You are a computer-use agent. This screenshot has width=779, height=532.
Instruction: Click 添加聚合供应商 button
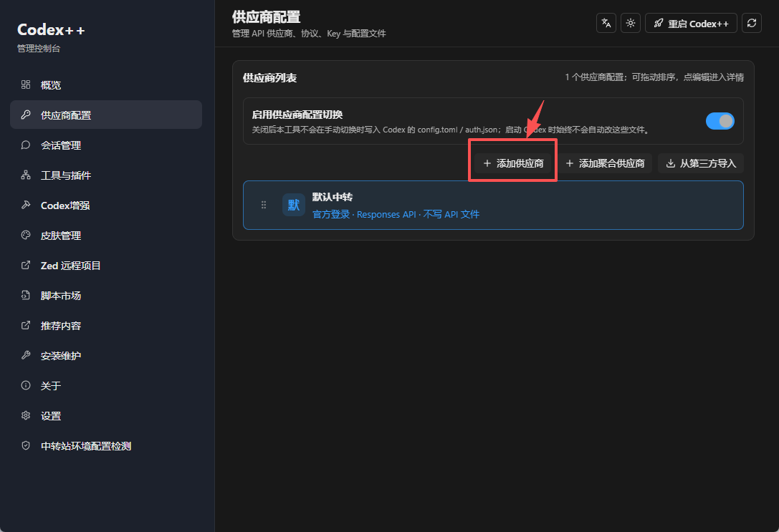point(605,163)
